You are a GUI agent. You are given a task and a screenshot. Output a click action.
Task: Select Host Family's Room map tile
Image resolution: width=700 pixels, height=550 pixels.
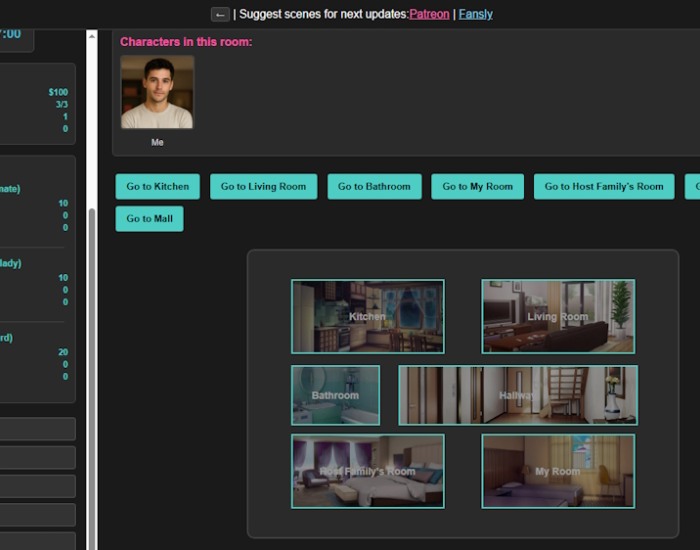367,471
